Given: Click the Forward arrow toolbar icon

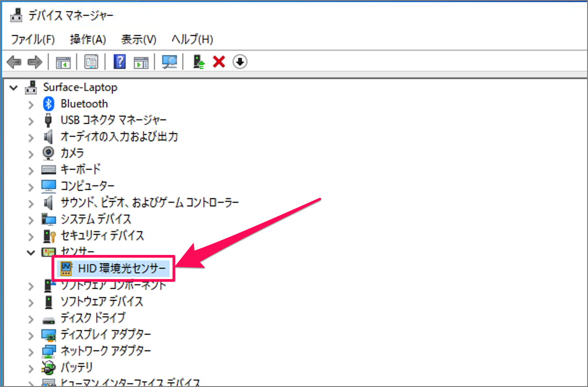Looking at the screenshot, I should coord(35,62).
